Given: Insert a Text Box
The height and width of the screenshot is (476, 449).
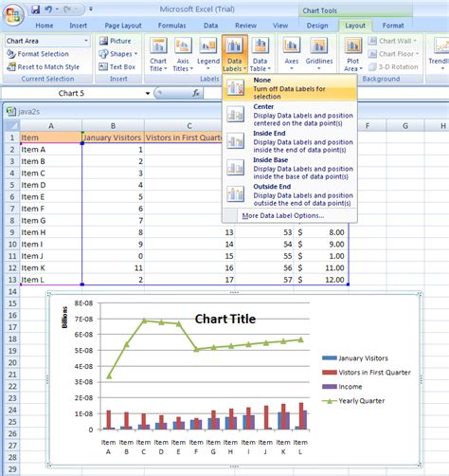Looking at the screenshot, I should [x=117, y=67].
